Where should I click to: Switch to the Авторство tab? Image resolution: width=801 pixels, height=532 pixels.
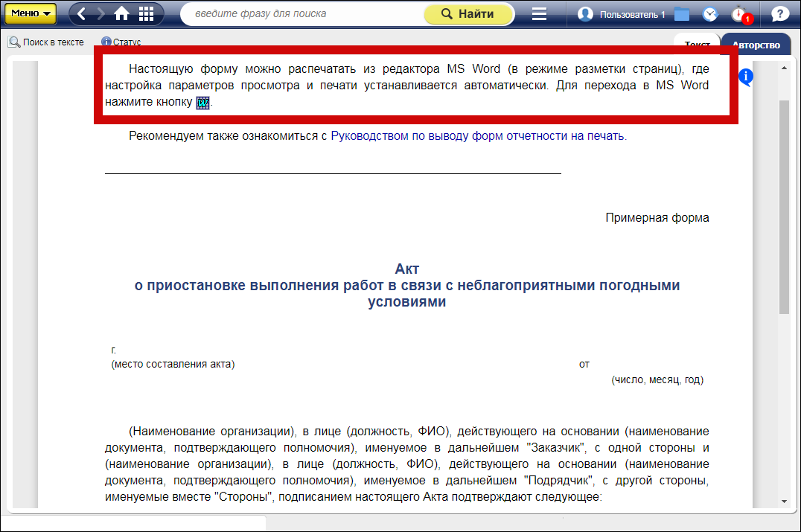point(756,45)
